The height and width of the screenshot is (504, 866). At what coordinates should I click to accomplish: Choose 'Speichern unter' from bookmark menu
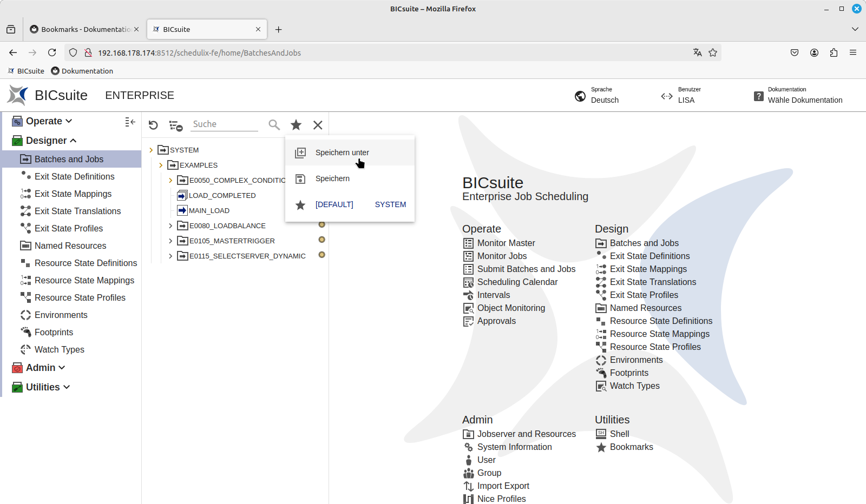tap(342, 152)
